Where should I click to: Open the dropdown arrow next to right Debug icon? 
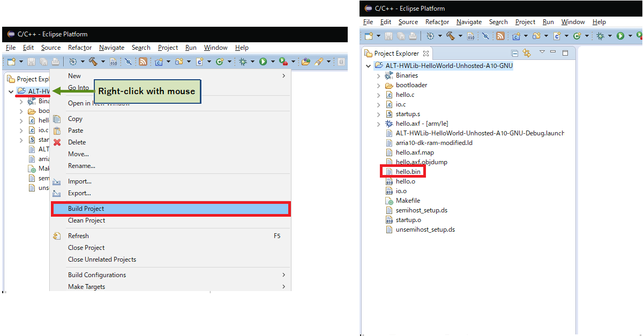pos(610,36)
